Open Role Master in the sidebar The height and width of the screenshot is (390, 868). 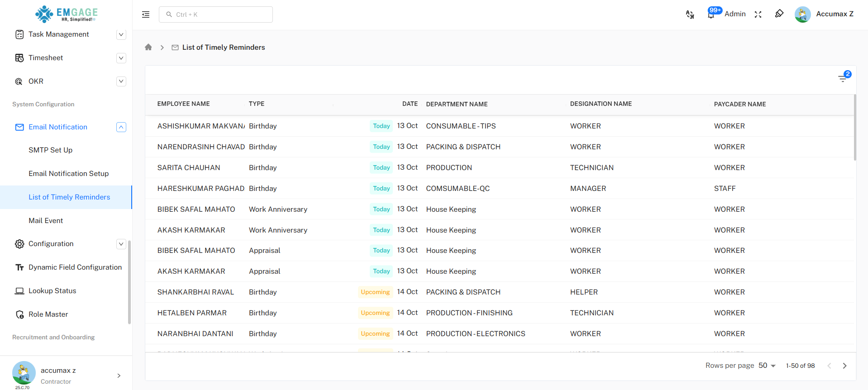point(48,314)
